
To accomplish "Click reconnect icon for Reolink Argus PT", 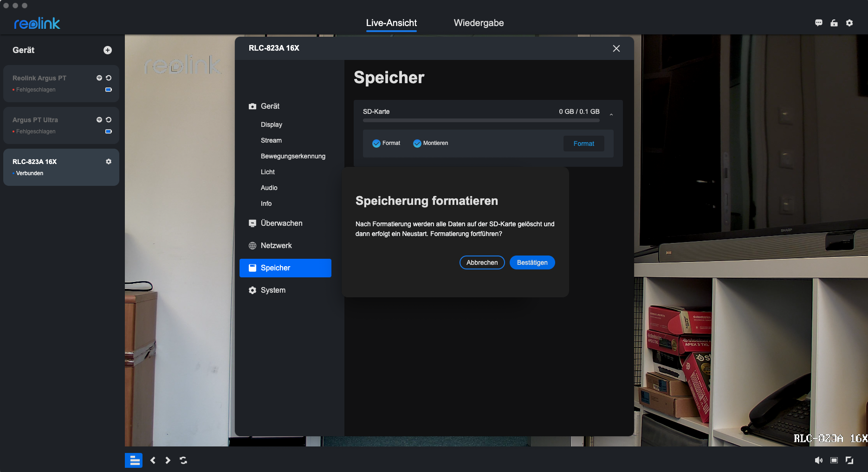I will [x=109, y=78].
